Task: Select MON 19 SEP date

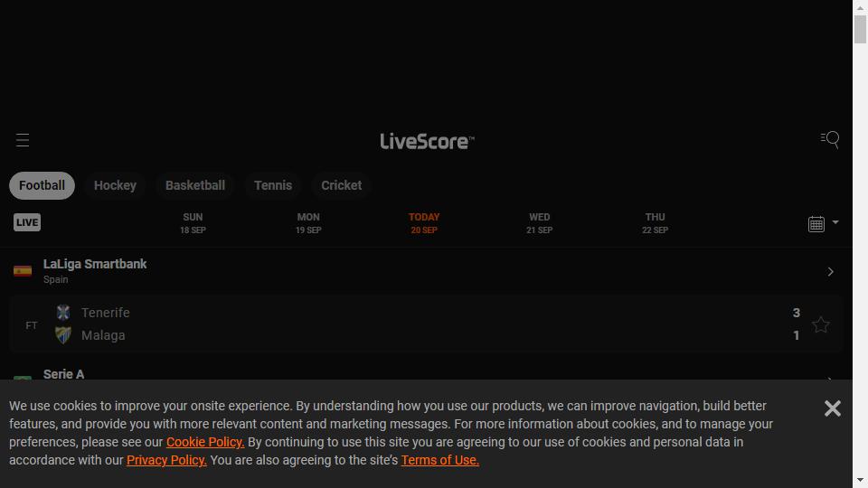Action: point(308,223)
